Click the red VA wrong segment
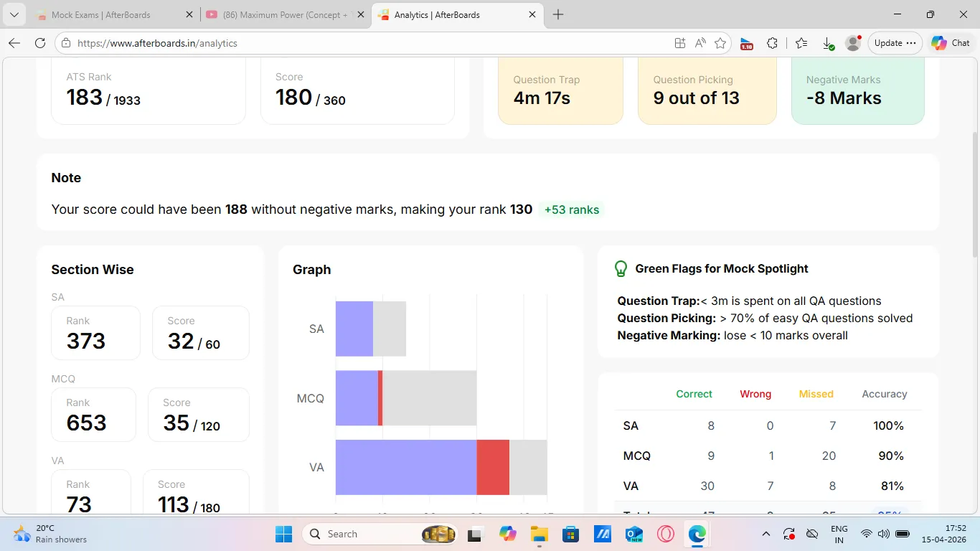 click(493, 467)
